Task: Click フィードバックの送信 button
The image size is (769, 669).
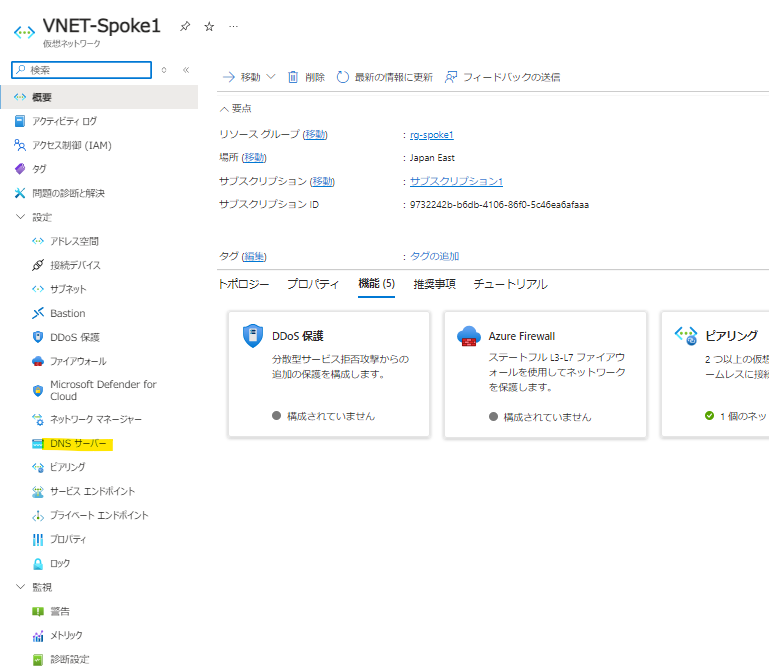Action: tap(503, 77)
